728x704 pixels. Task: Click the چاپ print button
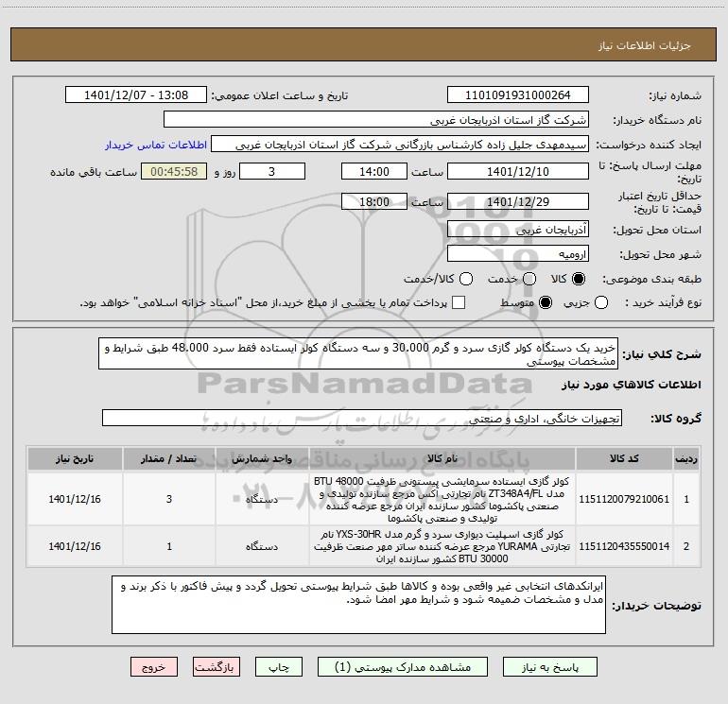279,667
